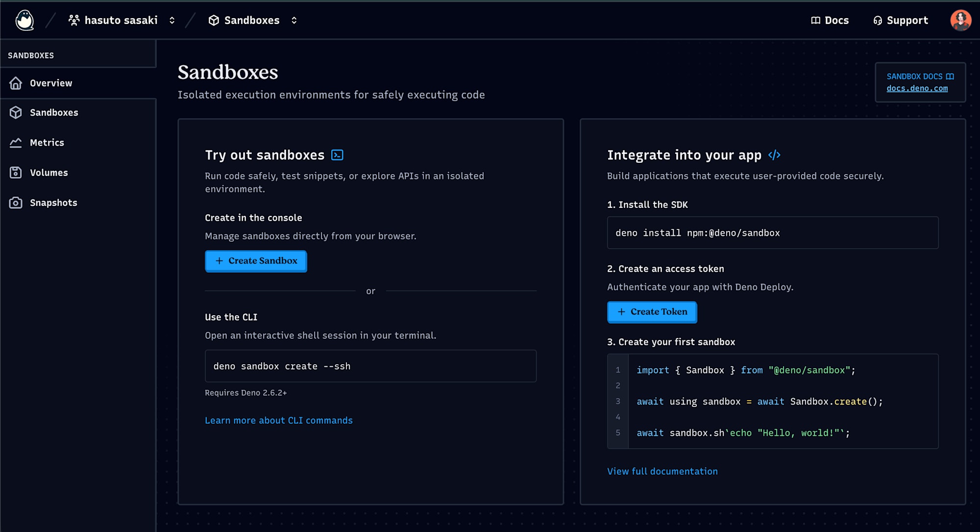Follow the docs.deno.com link
980x532 pixels.
click(917, 88)
